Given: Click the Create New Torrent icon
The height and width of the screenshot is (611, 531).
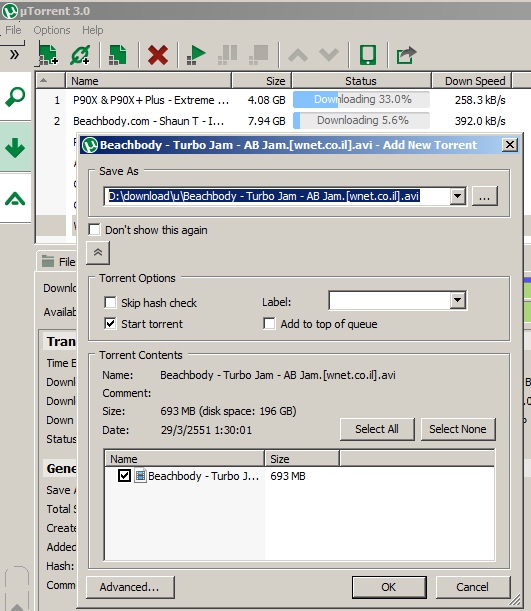Looking at the screenshot, I should pos(118,55).
